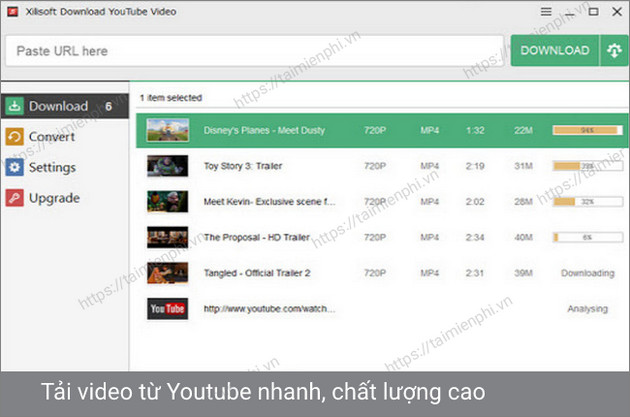
Task: Click "22M" size of Disney's Planes
Action: point(523,130)
